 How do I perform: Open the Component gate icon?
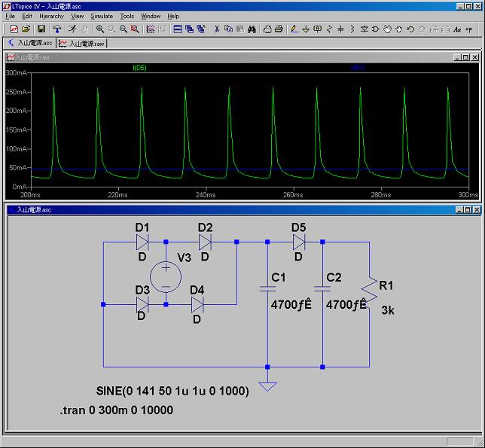(376, 29)
